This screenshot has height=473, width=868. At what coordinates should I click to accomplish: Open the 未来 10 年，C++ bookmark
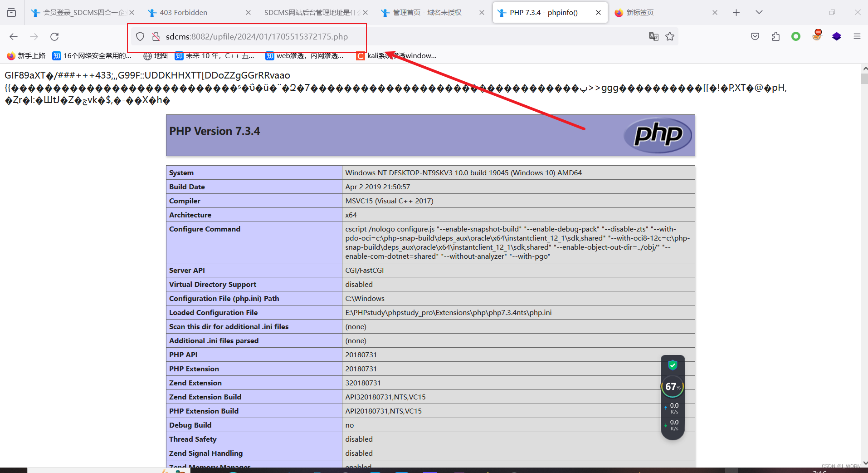click(215, 56)
